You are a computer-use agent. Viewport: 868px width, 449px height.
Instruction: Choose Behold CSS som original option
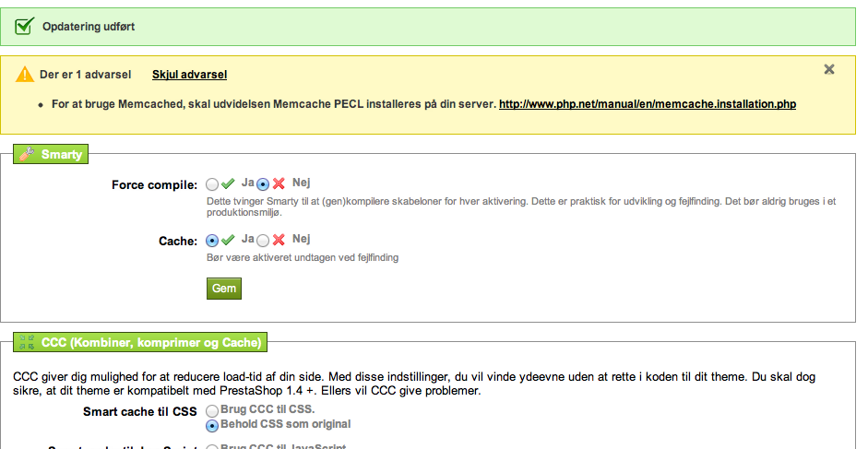click(212, 426)
